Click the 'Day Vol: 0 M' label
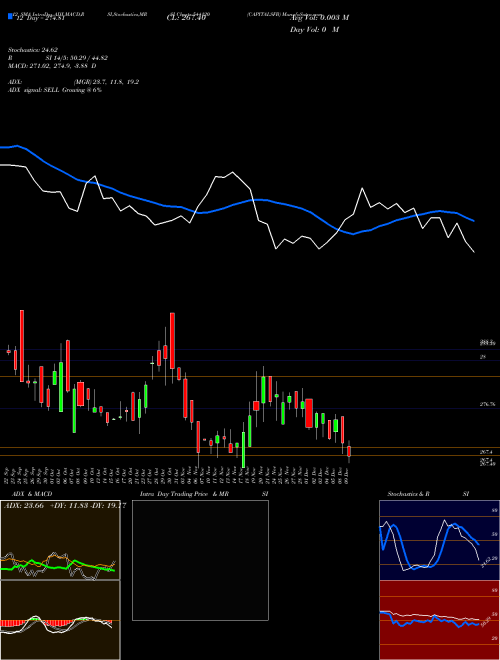 click(314, 29)
